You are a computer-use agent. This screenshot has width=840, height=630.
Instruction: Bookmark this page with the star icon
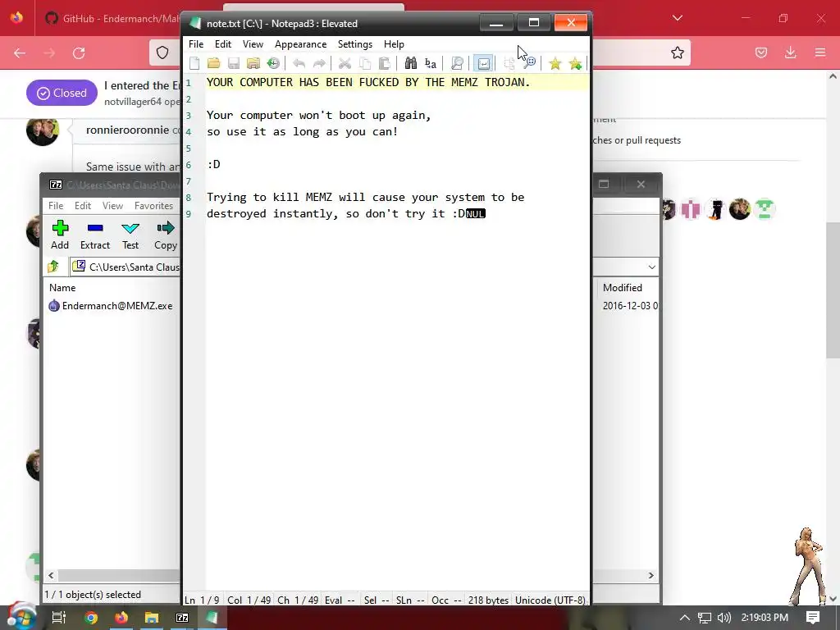(x=677, y=52)
